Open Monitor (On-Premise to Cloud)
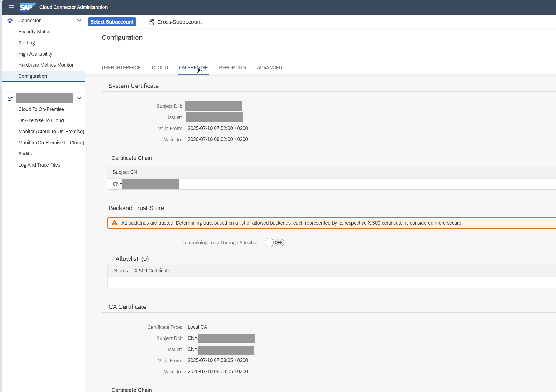This screenshot has width=556, height=392. tap(51, 143)
